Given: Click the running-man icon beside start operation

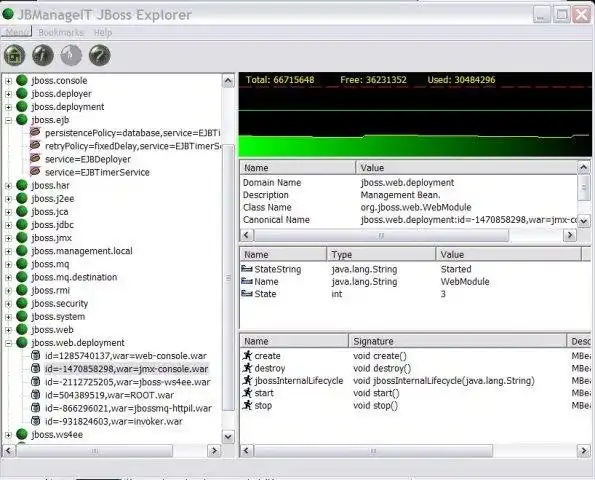Looking at the screenshot, I should coord(247,393).
